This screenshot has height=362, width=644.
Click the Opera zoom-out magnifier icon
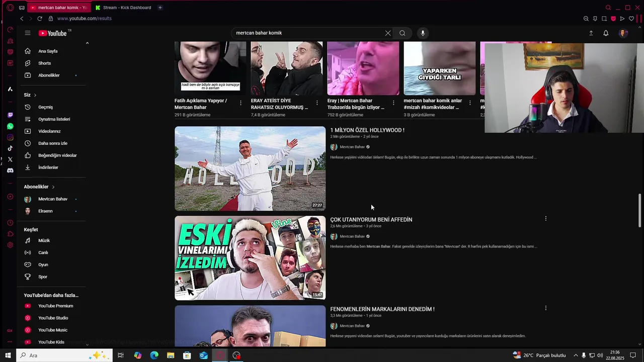click(x=586, y=19)
